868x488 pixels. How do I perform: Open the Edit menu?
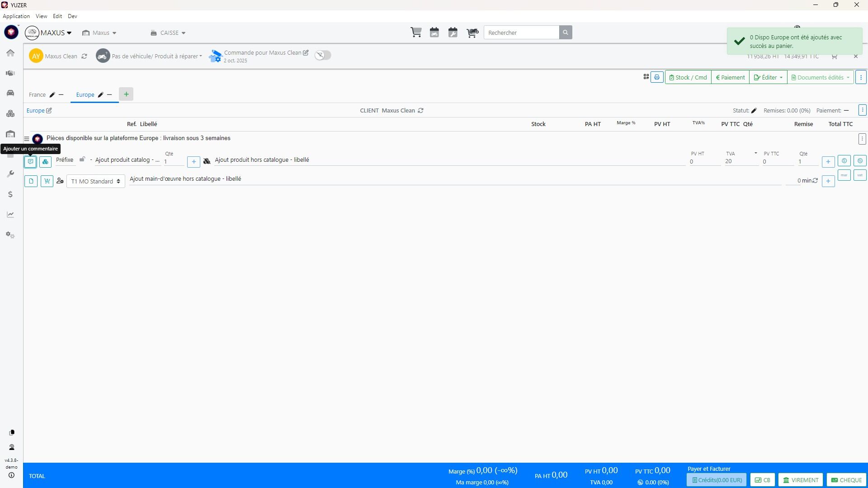[x=57, y=16]
